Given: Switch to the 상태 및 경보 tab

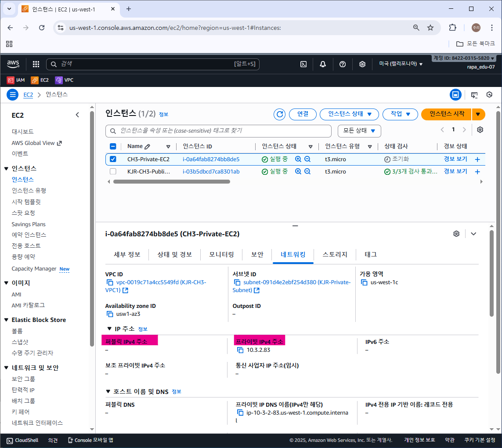Looking at the screenshot, I should 174,255.
